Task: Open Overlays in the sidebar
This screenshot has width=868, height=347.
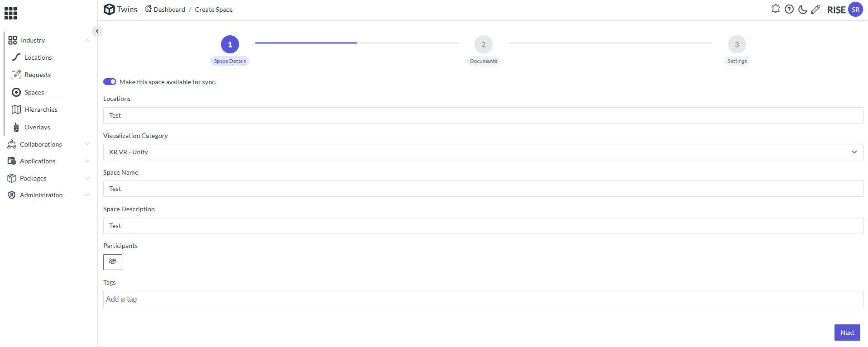Action: pos(37,127)
